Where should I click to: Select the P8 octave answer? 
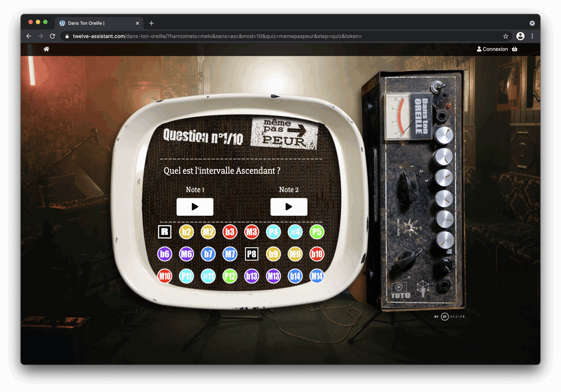251,254
